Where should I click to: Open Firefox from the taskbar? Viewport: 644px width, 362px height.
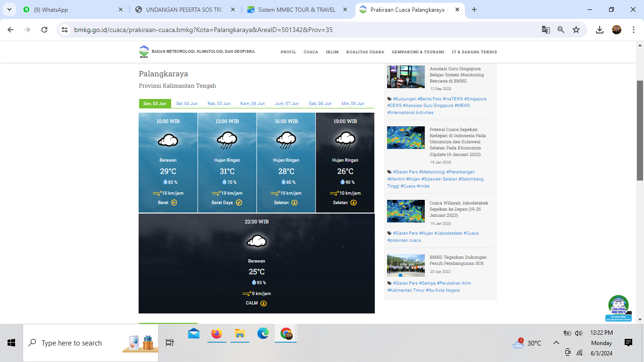pyautogui.click(x=216, y=334)
